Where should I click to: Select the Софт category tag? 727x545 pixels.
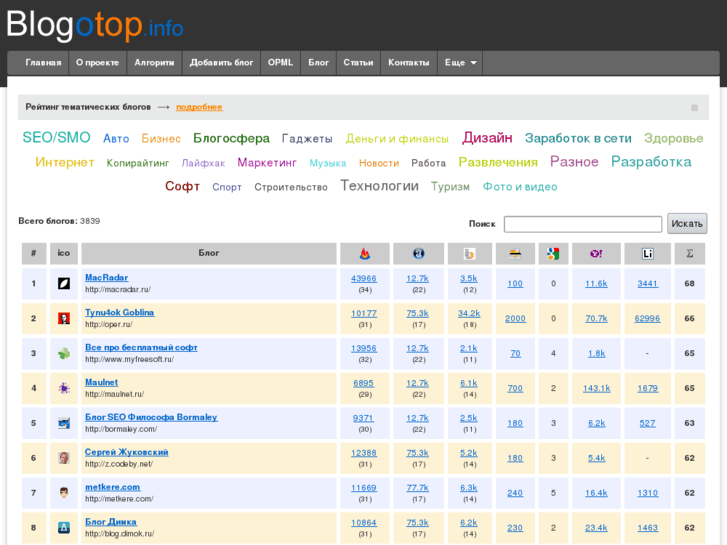point(182,186)
